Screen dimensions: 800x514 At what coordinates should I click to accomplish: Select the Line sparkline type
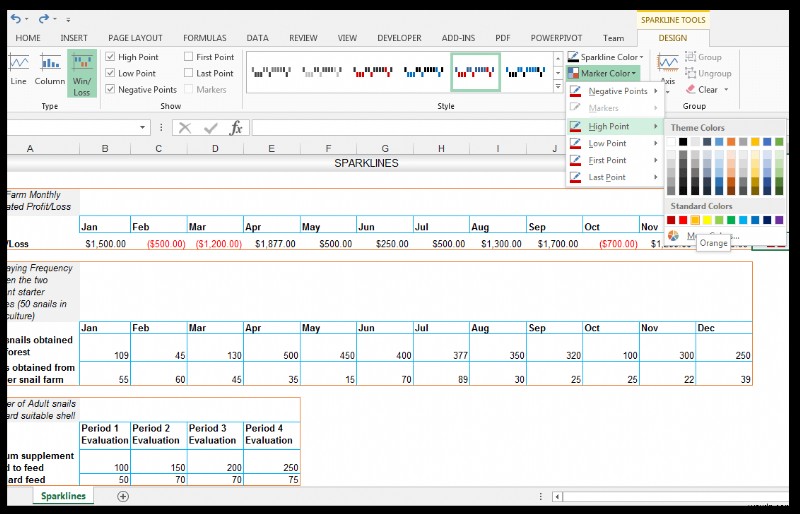18,68
